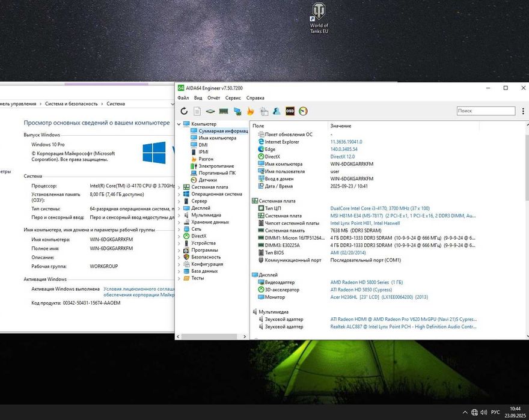Click the user profile icon in toolbar
The width and height of the screenshot is (529, 420).
click(277, 111)
